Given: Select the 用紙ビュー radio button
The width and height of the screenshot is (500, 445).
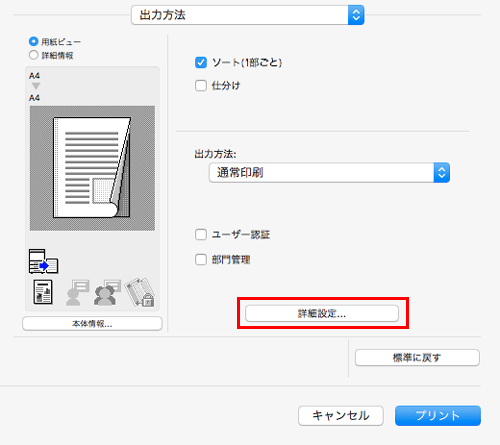Looking at the screenshot, I should (33, 42).
